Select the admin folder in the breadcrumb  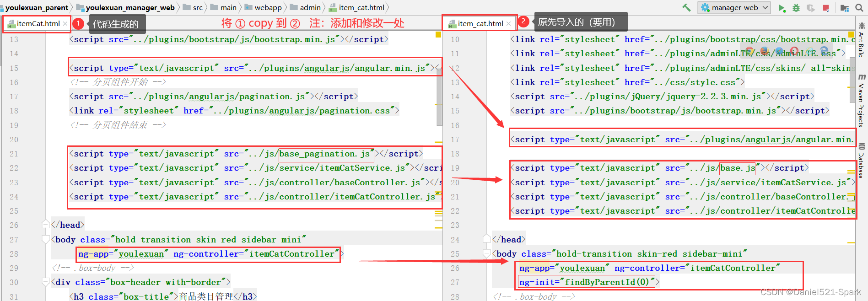click(306, 7)
